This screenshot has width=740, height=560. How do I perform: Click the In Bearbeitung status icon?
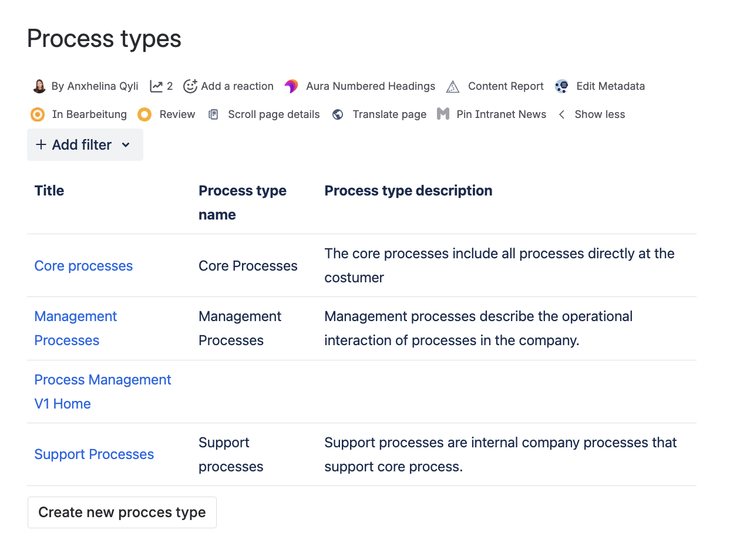click(x=38, y=114)
